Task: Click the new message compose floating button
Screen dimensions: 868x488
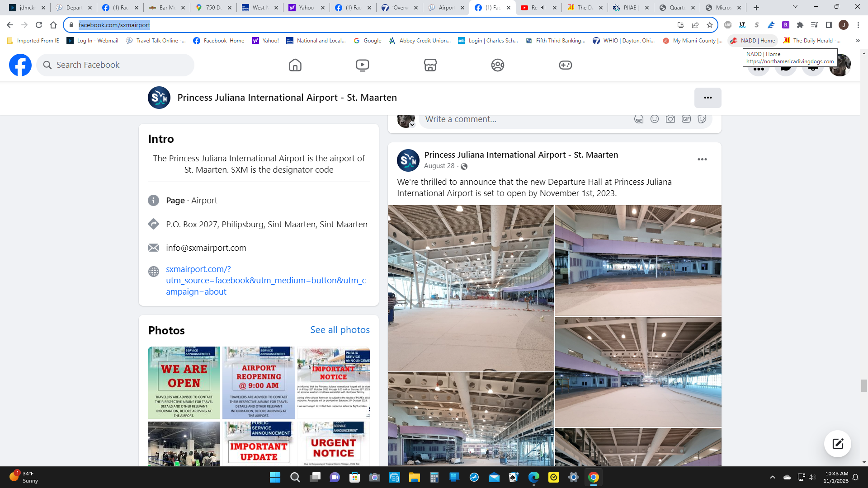Action: coord(837,444)
